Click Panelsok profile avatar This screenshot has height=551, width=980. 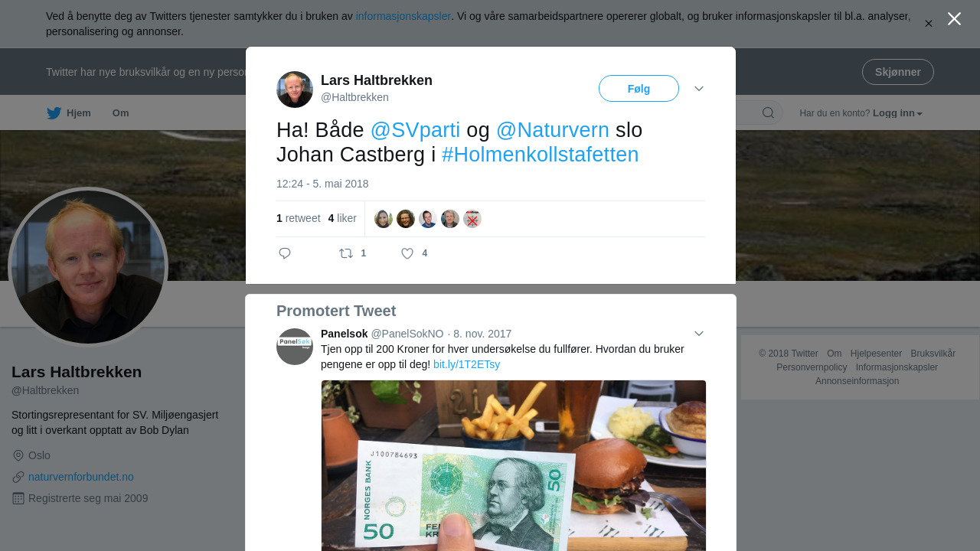click(295, 347)
